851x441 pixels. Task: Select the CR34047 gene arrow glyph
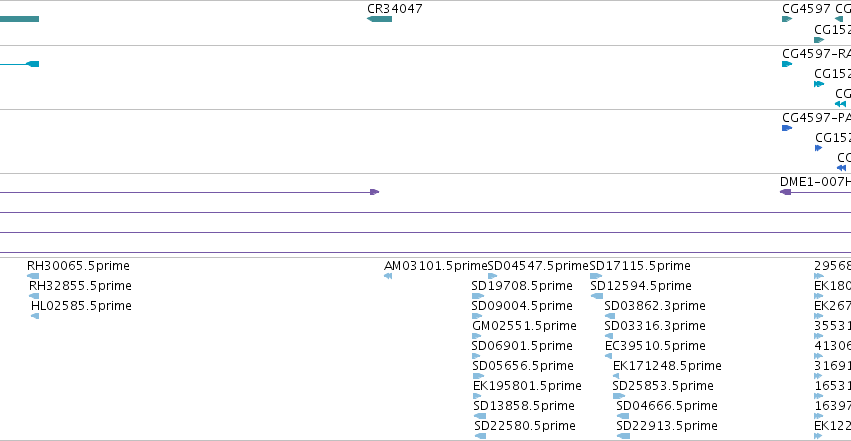tap(379, 19)
